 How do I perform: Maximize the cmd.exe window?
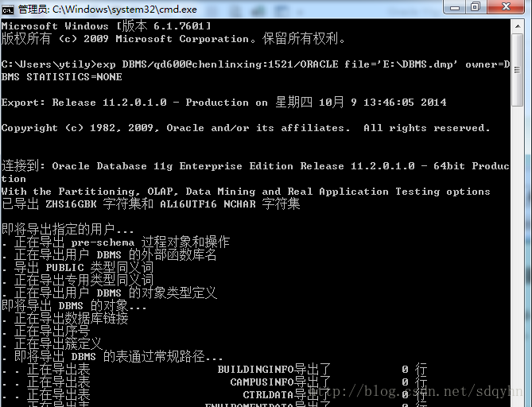[x=476, y=7]
